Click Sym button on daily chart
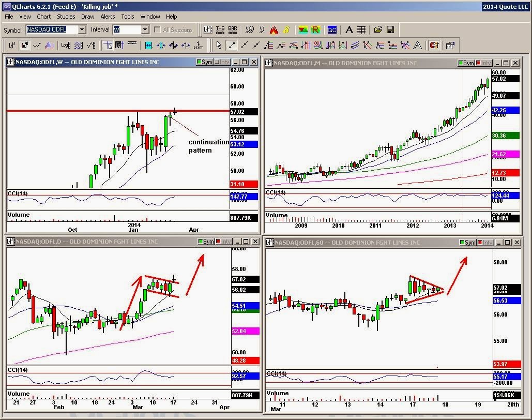The image size is (532, 420). [x=206, y=242]
